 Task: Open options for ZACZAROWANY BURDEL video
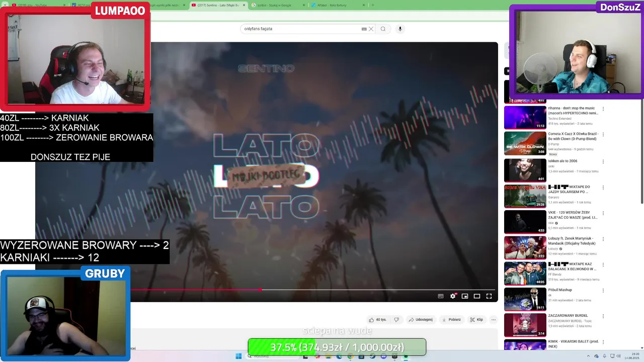pos(603,316)
